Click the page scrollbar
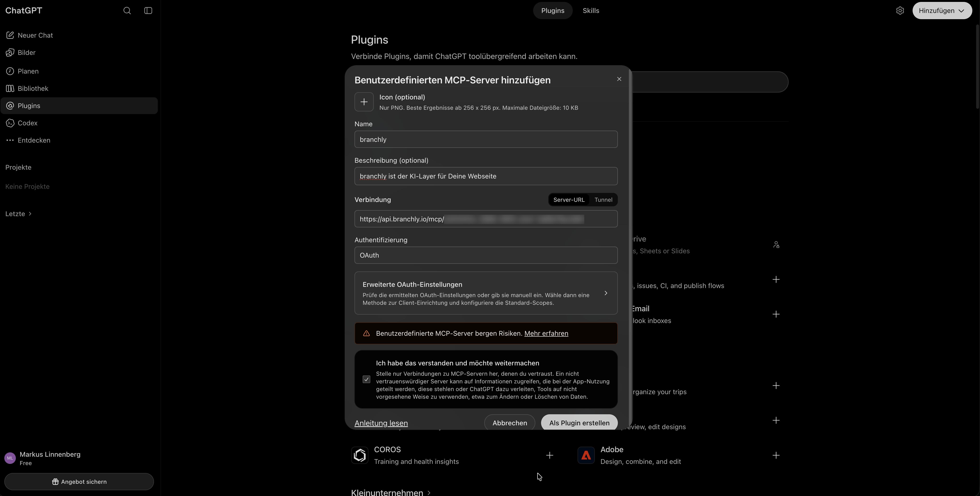This screenshot has width=980, height=496. tap(977, 67)
